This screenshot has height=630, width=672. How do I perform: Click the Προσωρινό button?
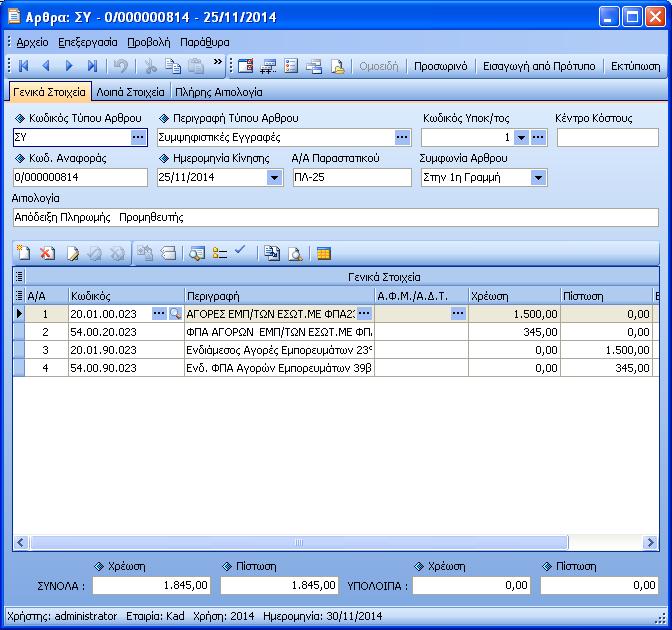[440, 66]
